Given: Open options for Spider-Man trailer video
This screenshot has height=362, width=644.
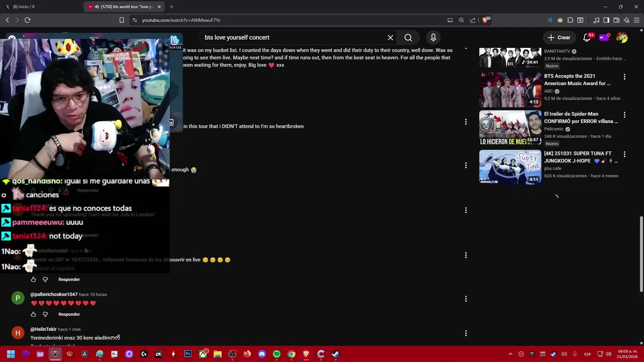Looking at the screenshot, I should point(624,115).
